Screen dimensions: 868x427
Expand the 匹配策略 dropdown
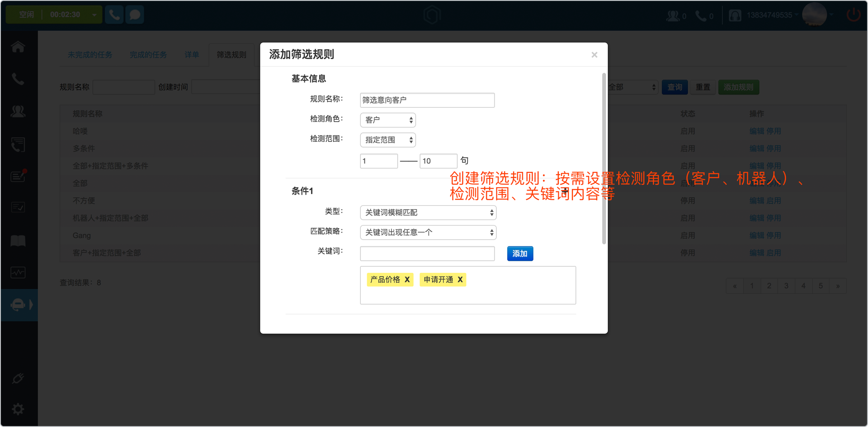point(428,232)
